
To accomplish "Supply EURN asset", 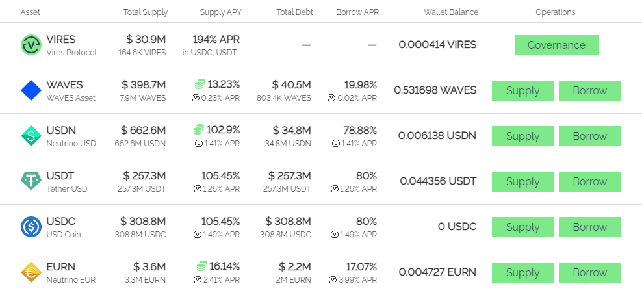I will (522, 272).
